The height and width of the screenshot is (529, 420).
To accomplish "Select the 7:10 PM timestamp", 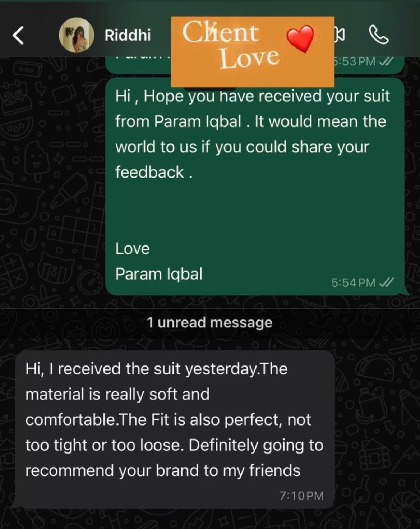I will pyautogui.click(x=301, y=496).
